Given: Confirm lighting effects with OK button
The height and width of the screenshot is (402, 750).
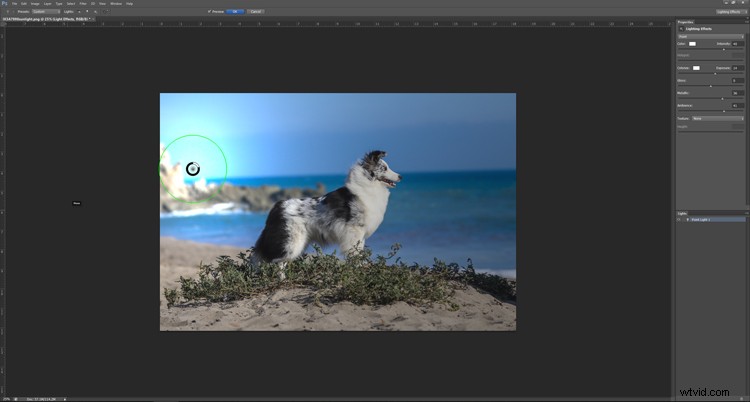Looking at the screenshot, I should coord(235,11).
